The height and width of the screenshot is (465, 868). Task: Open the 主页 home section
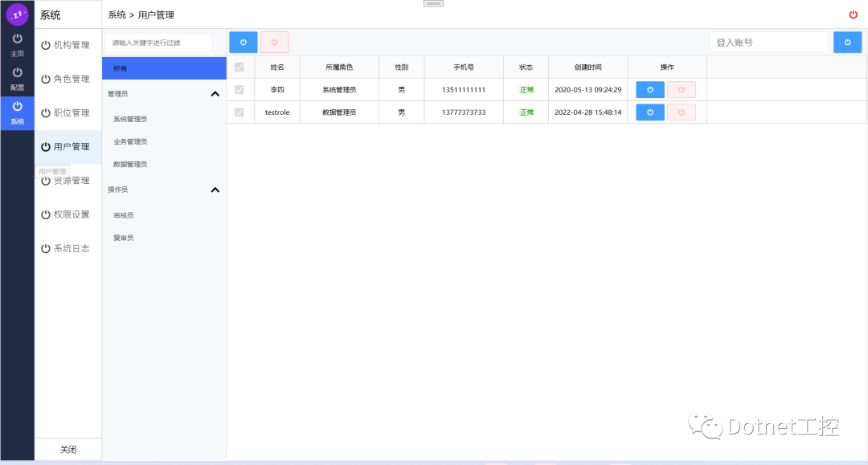(17, 45)
